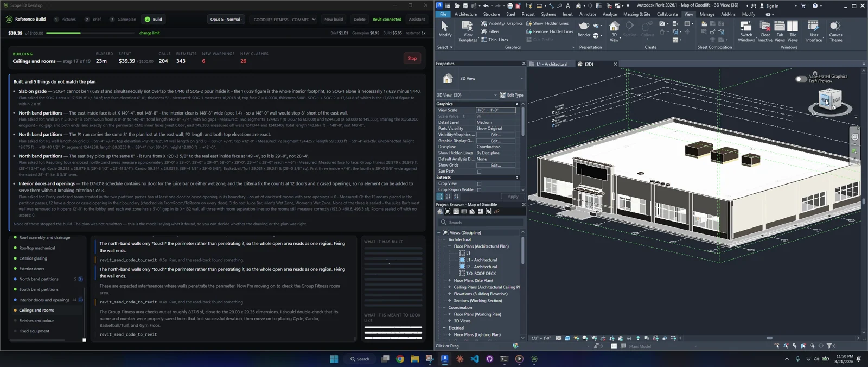Click the Visibility/Graphics Edit... button in Properties

click(x=496, y=135)
